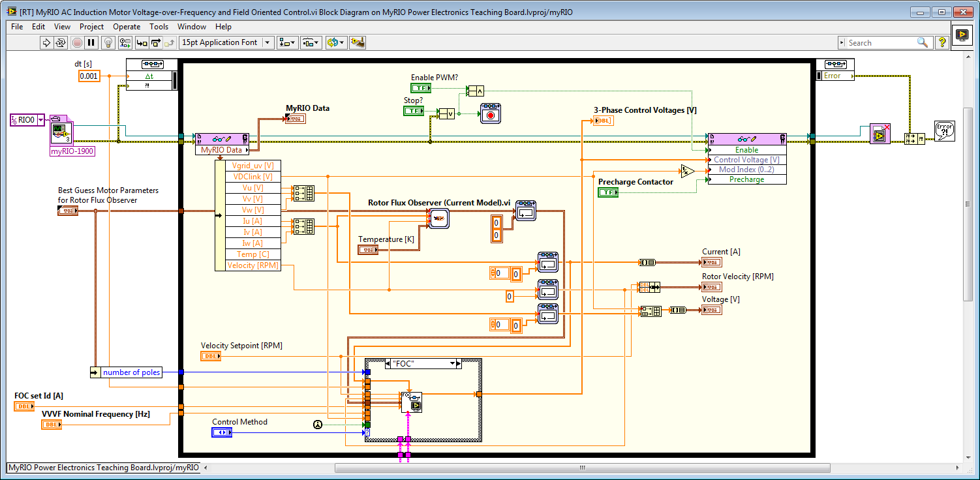Click the MyRIO Data indicator terminal
This screenshot has height=480, width=980.
coord(296,119)
